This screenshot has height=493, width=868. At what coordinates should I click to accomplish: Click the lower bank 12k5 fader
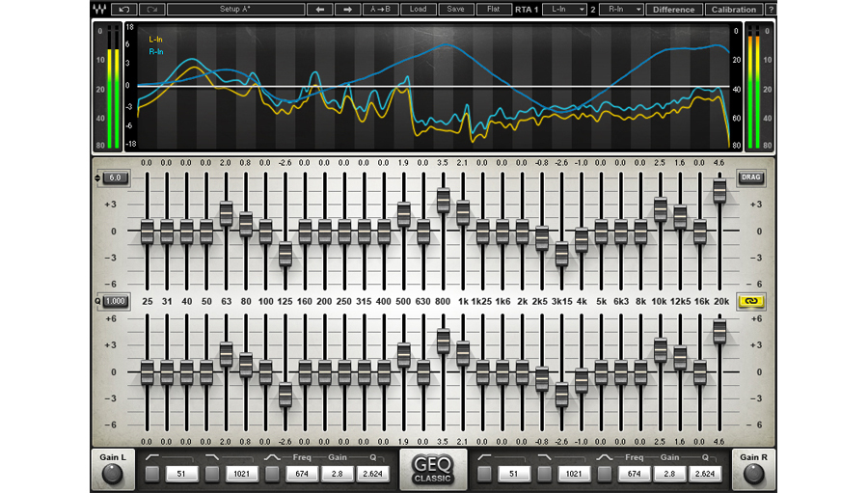[680, 358]
